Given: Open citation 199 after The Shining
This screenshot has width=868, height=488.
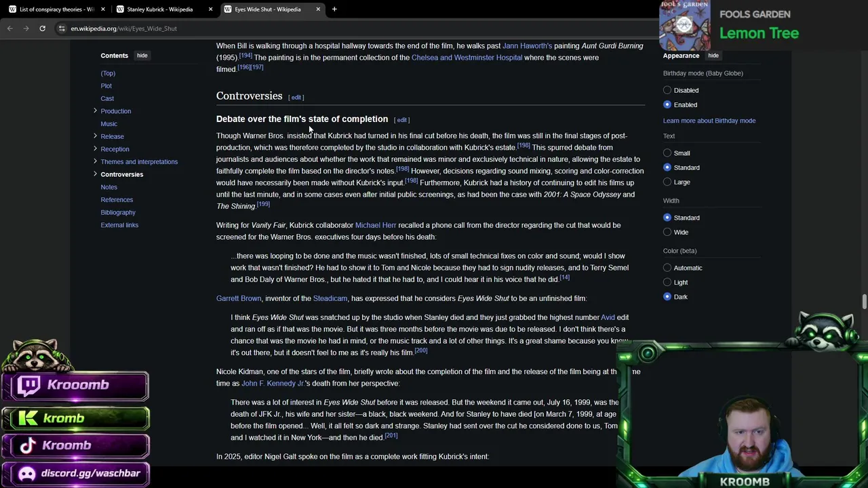Looking at the screenshot, I should click(x=263, y=204).
